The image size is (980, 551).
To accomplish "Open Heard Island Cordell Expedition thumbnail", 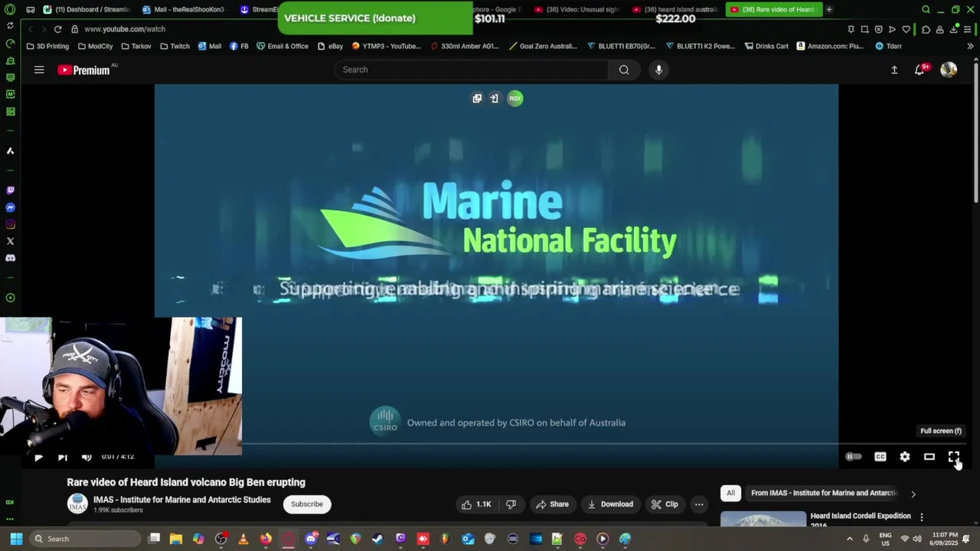I will click(x=763, y=519).
